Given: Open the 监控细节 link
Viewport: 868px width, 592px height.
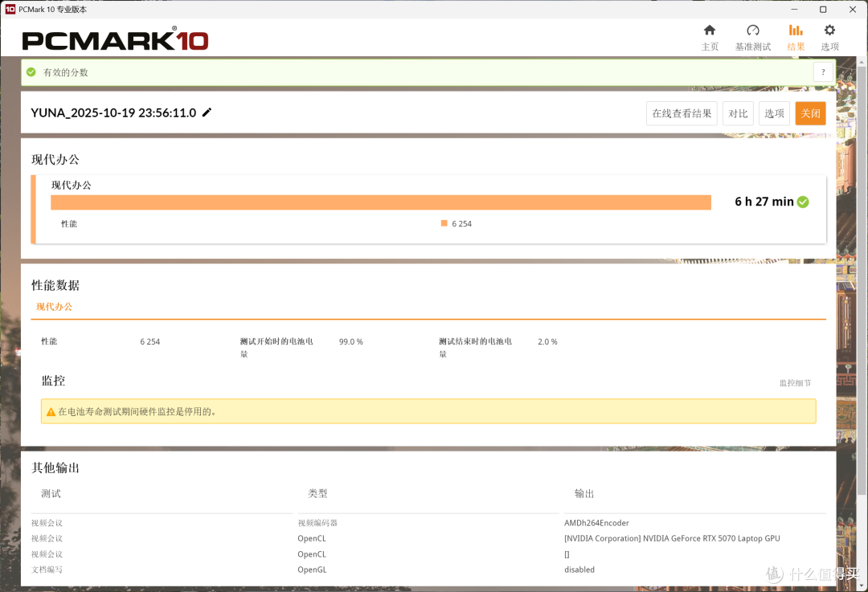Looking at the screenshot, I should click(795, 383).
